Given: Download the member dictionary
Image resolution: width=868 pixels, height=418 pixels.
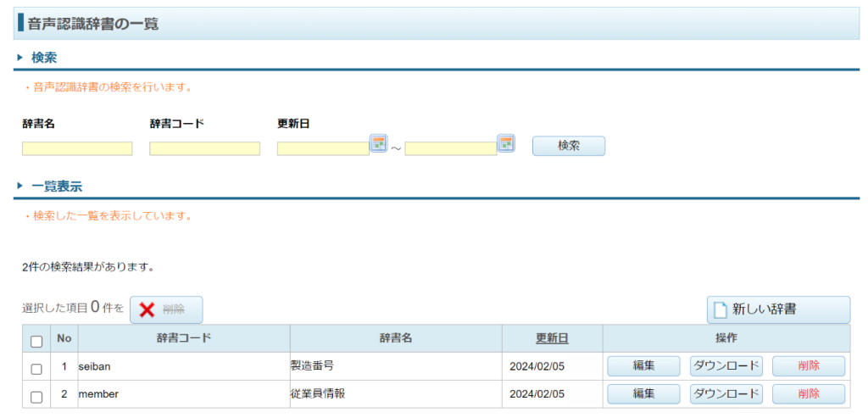Looking at the screenshot, I should click(x=726, y=394).
